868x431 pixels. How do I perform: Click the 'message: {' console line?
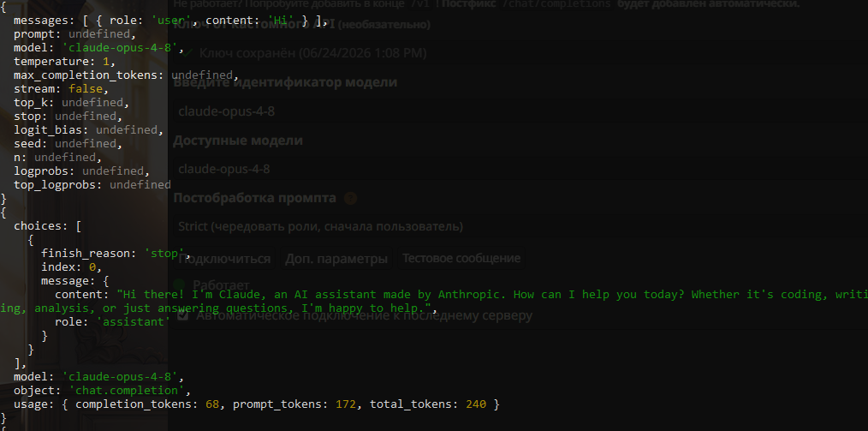(74, 281)
